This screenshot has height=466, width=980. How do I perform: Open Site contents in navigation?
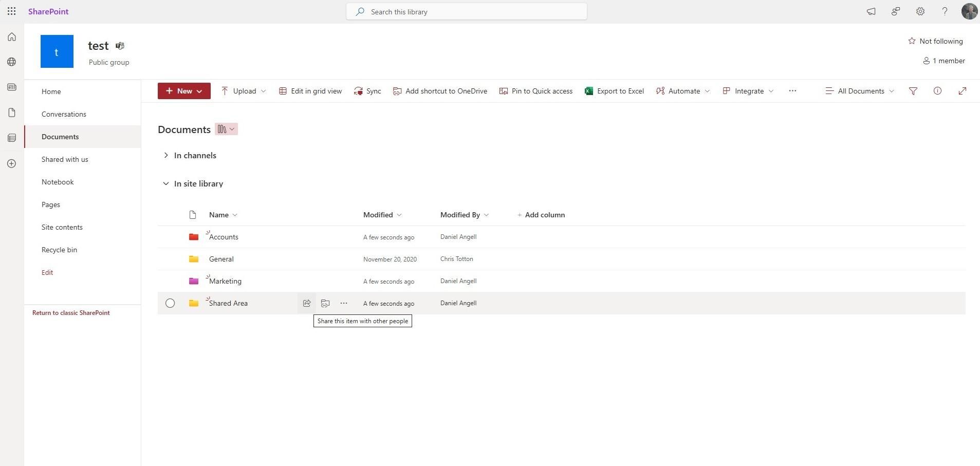(x=62, y=227)
